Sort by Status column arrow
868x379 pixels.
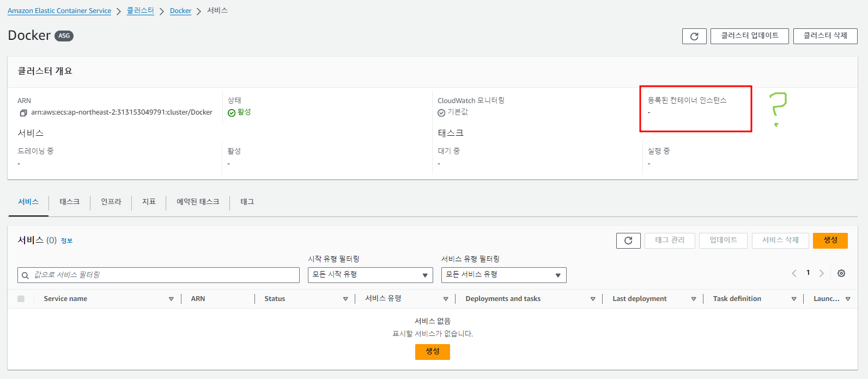coord(345,299)
